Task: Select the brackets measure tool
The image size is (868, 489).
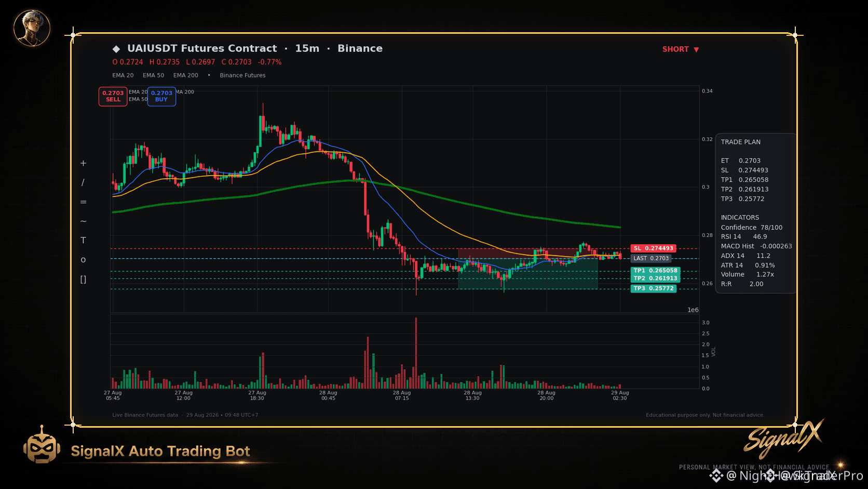Action: [x=83, y=280]
